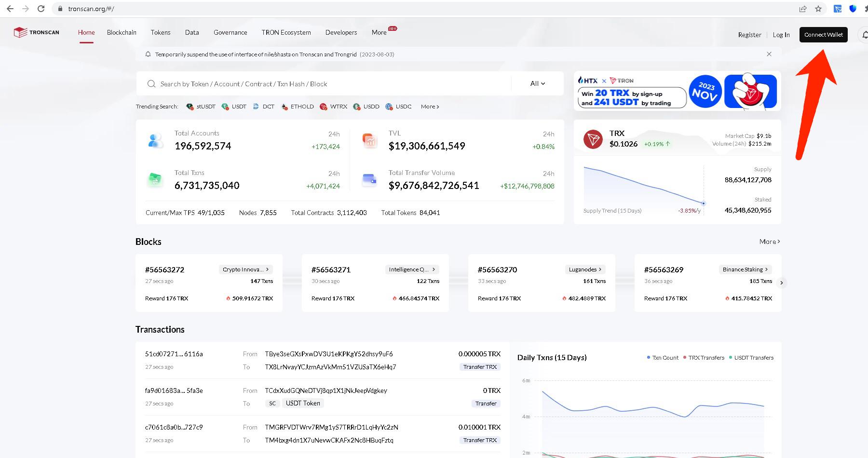This screenshot has width=868, height=458.
Task: Open the Data menu
Action: tap(192, 32)
